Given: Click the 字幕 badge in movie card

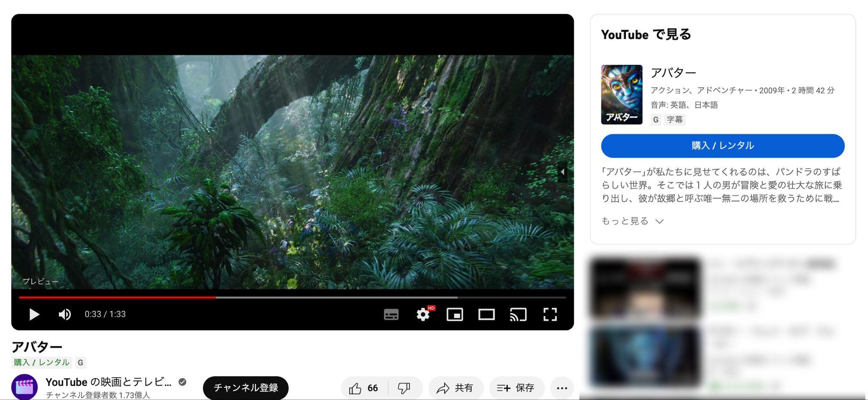Looking at the screenshot, I should [675, 119].
